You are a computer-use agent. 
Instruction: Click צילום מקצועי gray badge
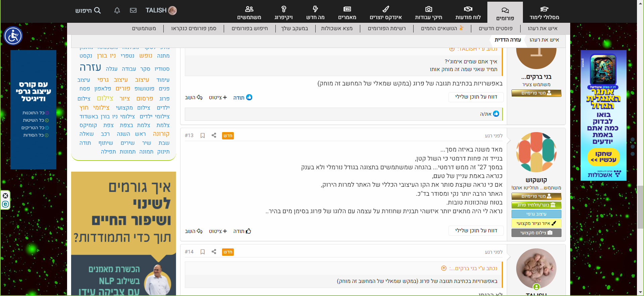pos(536,233)
